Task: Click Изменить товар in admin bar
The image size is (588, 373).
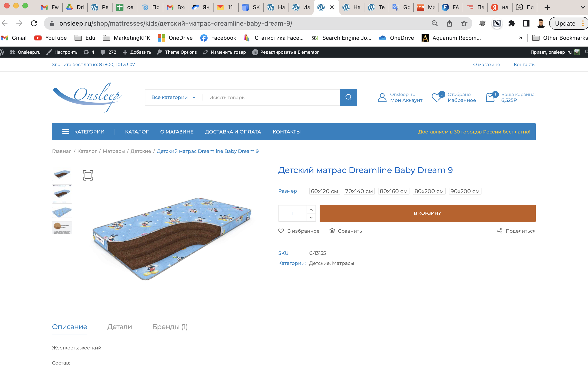Action: [x=224, y=52]
